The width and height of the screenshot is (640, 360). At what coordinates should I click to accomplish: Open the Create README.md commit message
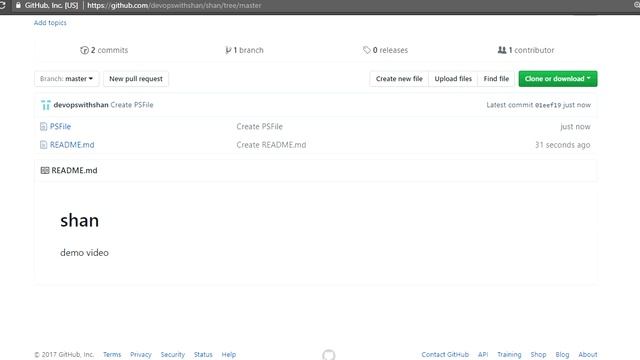pyautogui.click(x=271, y=145)
